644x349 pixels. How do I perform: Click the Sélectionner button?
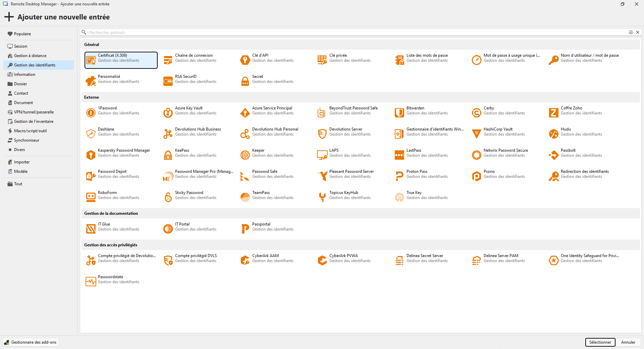600,342
